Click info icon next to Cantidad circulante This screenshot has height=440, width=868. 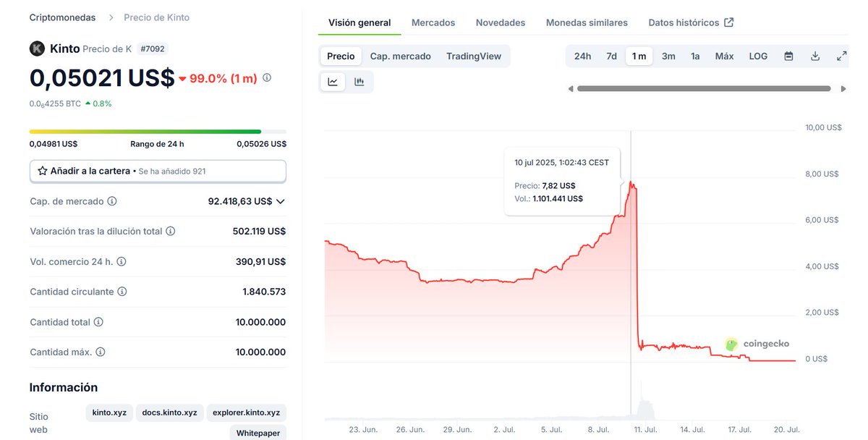click(x=122, y=292)
